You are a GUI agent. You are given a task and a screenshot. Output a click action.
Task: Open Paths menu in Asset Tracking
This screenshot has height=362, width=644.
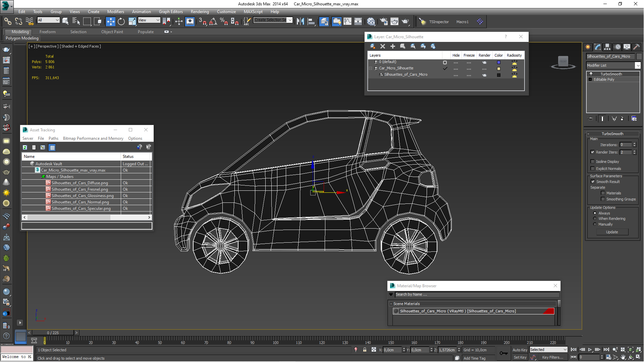(x=53, y=138)
